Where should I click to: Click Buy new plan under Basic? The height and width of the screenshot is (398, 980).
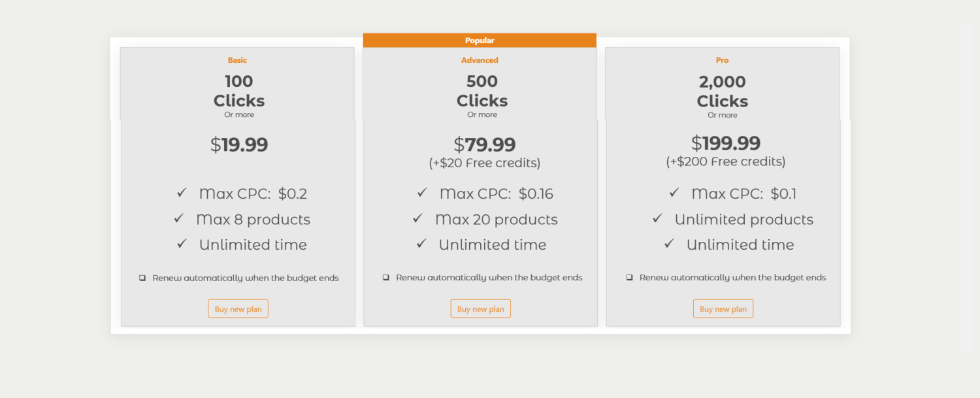[238, 308]
